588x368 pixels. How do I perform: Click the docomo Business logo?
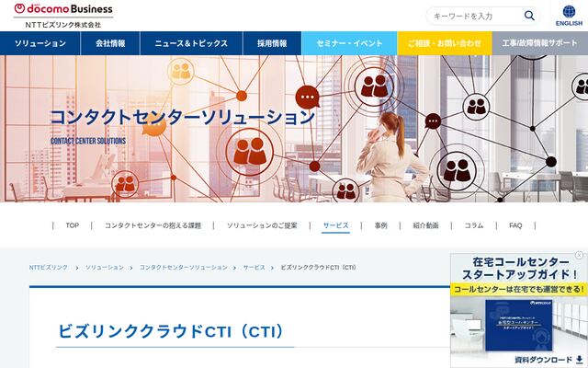pos(63,9)
